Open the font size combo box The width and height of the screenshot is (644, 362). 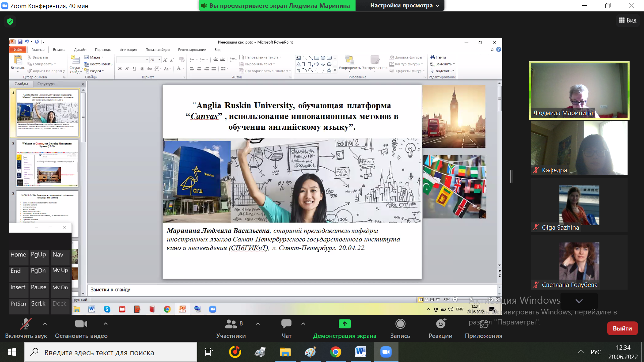pyautogui.click(x=155, y=60)
